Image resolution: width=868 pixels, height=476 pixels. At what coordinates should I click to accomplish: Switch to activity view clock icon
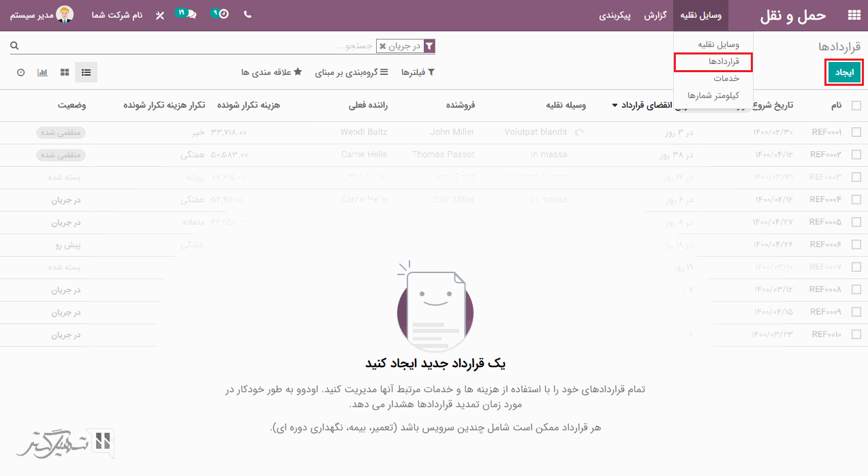(21, 72)
